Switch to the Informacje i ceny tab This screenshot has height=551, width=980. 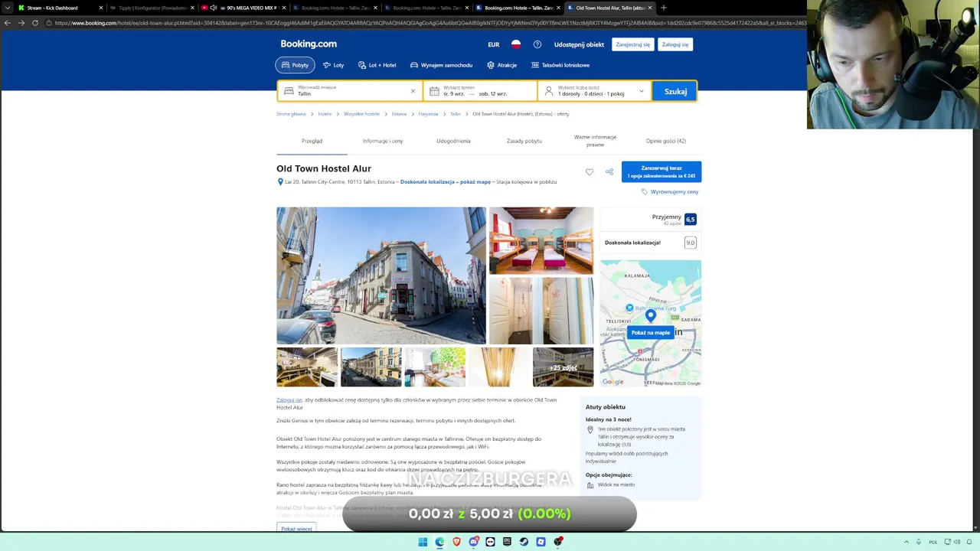click(383, 141)
